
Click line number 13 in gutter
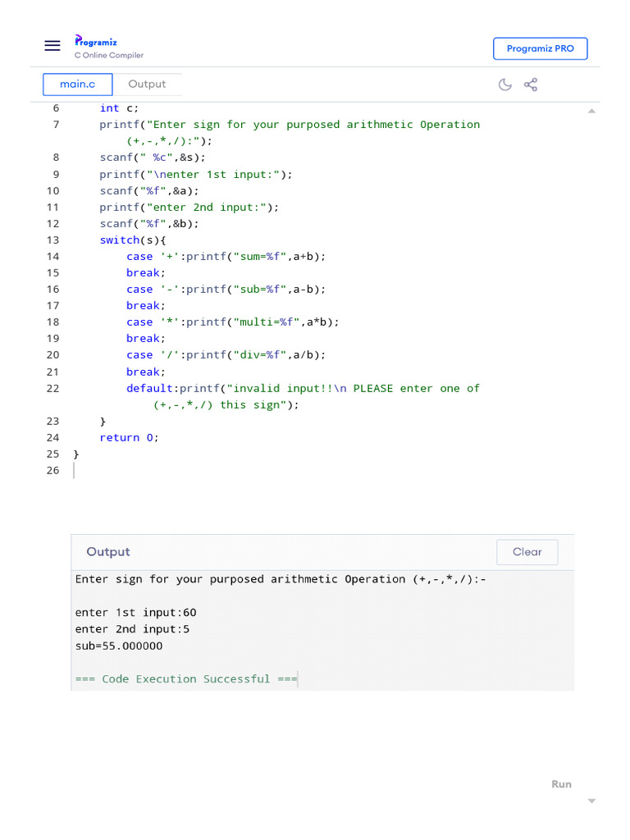pos(53,240)
